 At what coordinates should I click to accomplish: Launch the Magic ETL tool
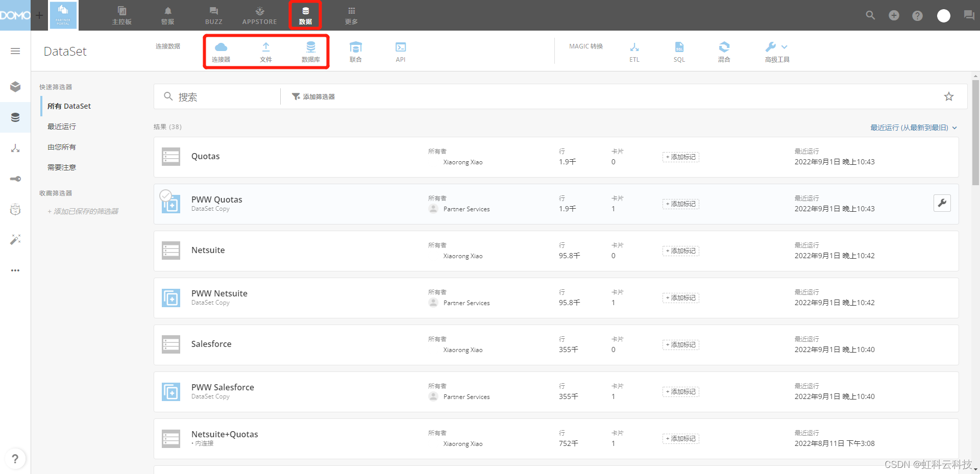coord(634,52)
